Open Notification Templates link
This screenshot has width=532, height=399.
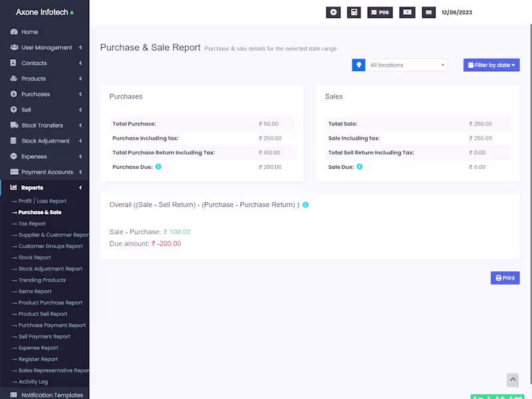coord(52,395)
